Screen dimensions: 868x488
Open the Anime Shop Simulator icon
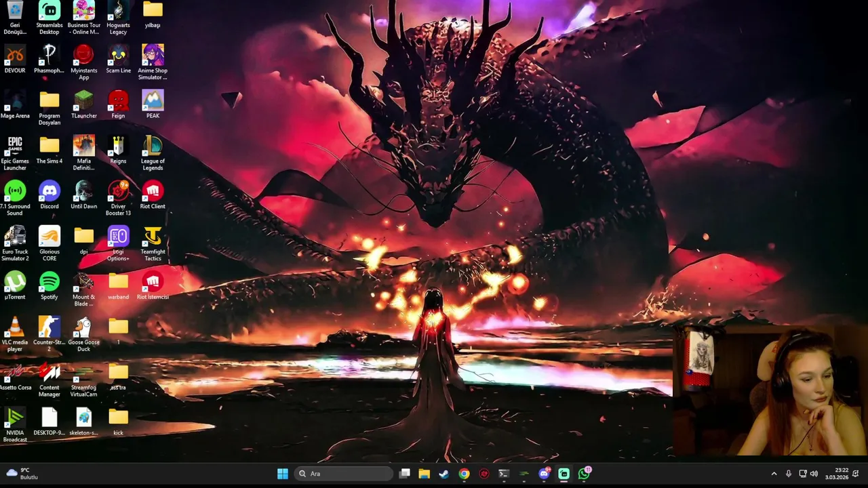153,62
